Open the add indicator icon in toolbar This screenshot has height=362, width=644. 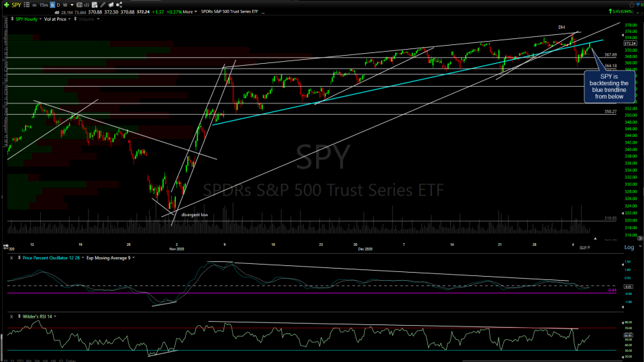(x=95, y=5)
